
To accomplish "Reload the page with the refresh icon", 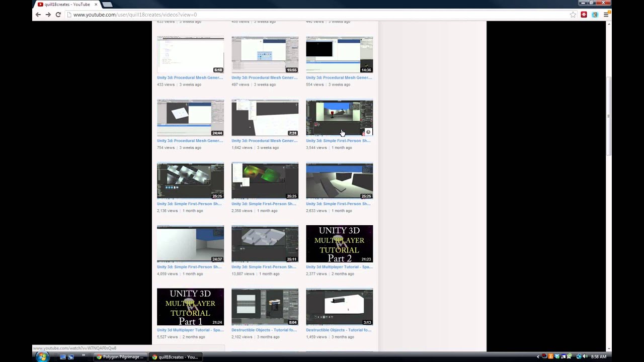I will tap(58, 15).
